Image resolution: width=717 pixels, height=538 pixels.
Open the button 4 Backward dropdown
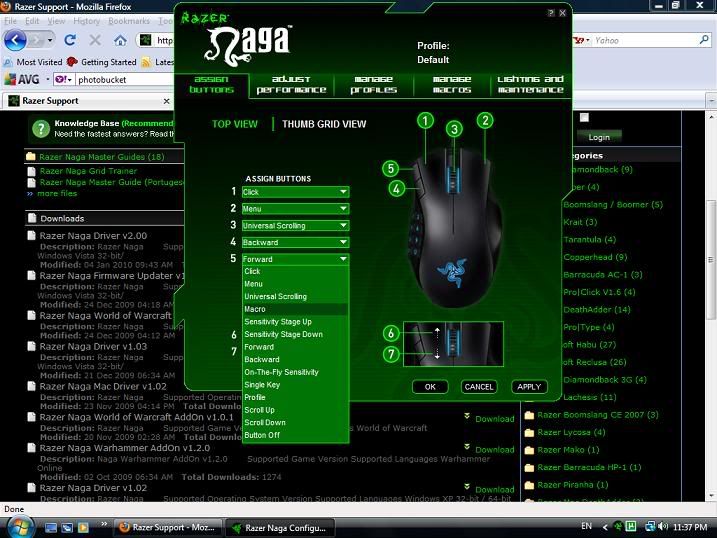[295, 242]
